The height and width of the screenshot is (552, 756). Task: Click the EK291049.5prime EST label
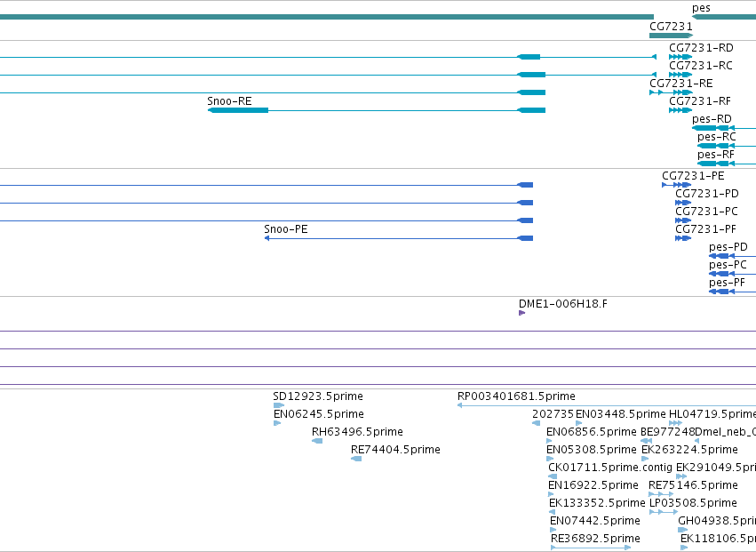coord(716,468)
